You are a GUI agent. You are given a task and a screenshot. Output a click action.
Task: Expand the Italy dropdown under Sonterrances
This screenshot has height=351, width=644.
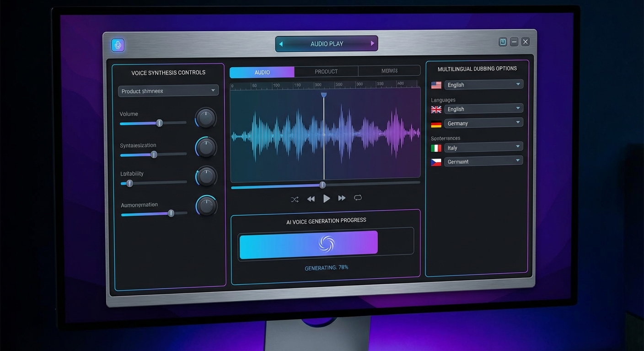[x=483, y=147]
